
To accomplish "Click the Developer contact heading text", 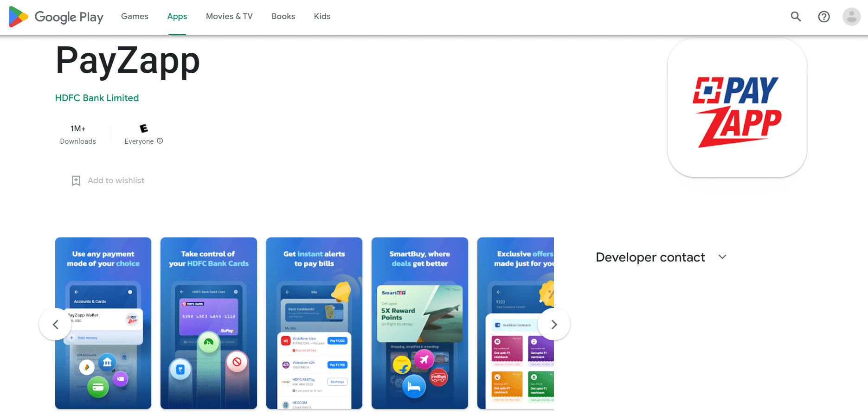I will (650, 257).
